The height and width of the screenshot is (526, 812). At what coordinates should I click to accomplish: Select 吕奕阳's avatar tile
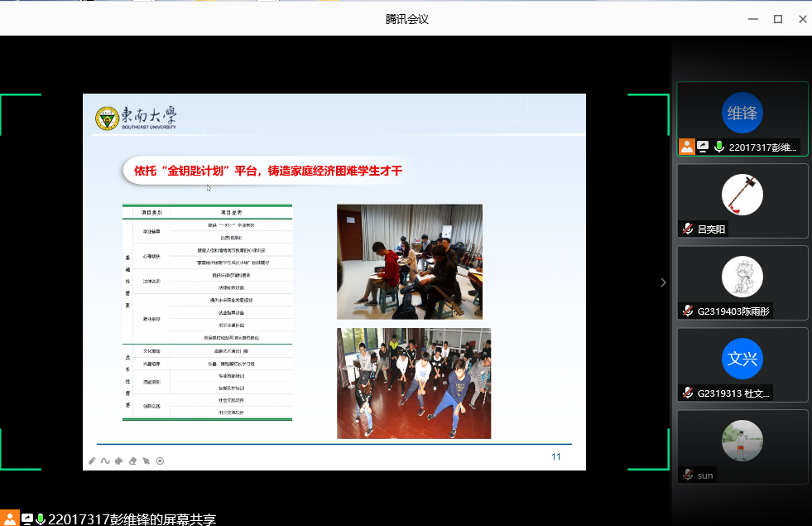coord(742,196)
